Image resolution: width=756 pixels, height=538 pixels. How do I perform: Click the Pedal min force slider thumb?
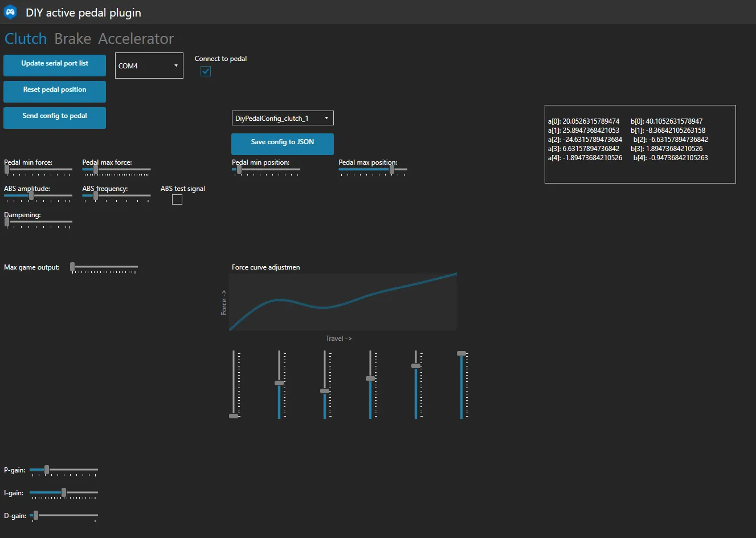[x=7, y=169]
